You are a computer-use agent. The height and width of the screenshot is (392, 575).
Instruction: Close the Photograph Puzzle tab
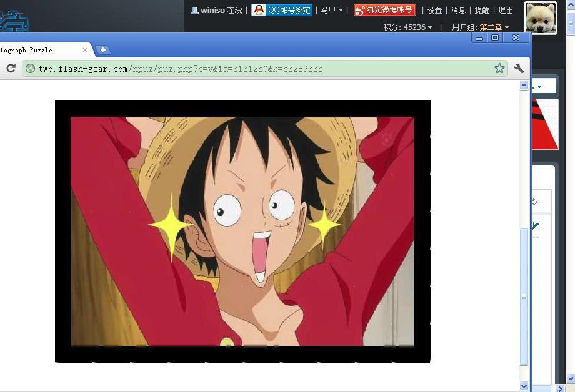coord(85,50)
